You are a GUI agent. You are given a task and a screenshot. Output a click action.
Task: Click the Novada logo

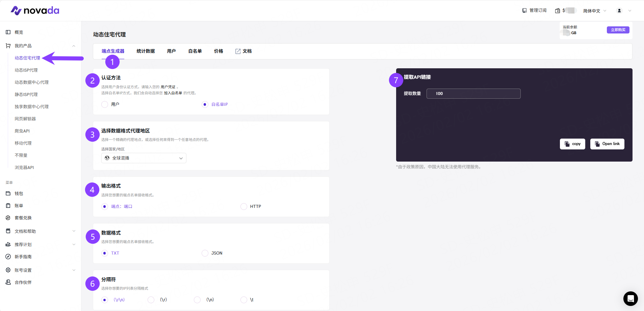35,10
